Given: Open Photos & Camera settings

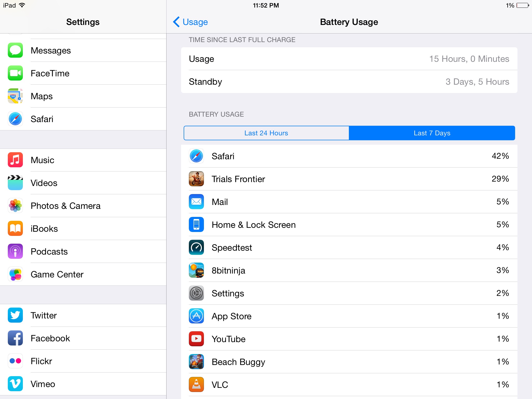Looking at the screenshot, I should (83, 206).
